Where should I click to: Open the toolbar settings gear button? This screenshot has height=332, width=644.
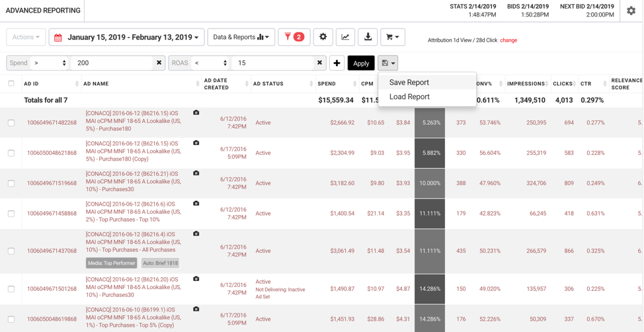(x=323, y=37)
